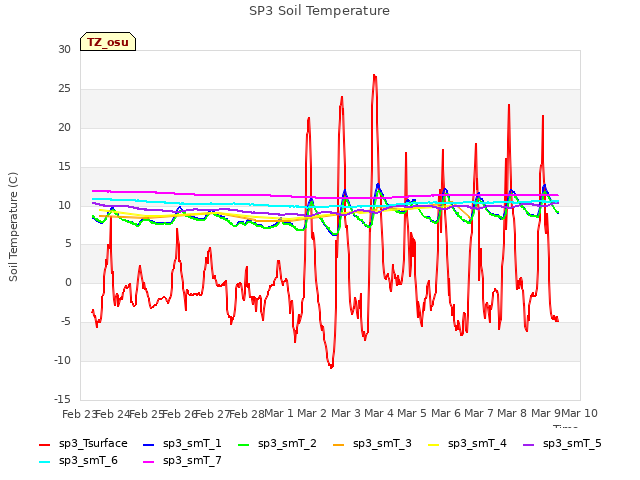Viewport: 640px width, 480px height.
Task: Click the tallest red surface temperature peak on Mar 4
Action: (375, 76)
